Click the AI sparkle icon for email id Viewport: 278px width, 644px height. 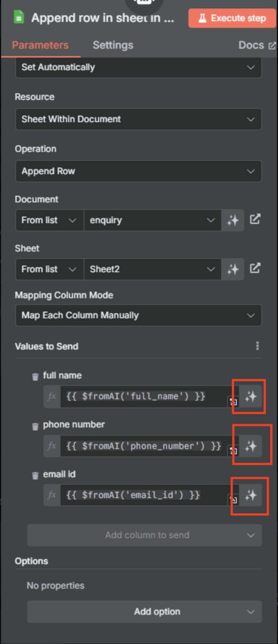pos(250,495)
